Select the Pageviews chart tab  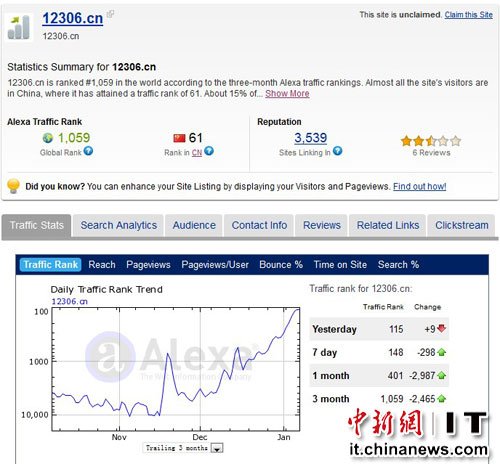148,265
